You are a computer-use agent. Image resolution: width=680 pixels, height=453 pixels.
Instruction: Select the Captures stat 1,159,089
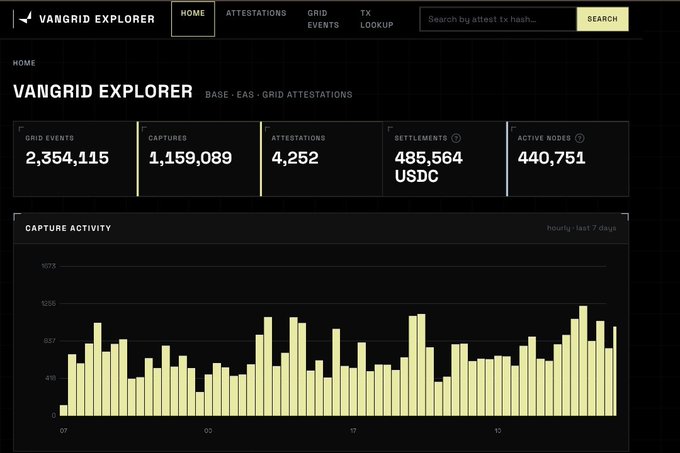point(190,158)
